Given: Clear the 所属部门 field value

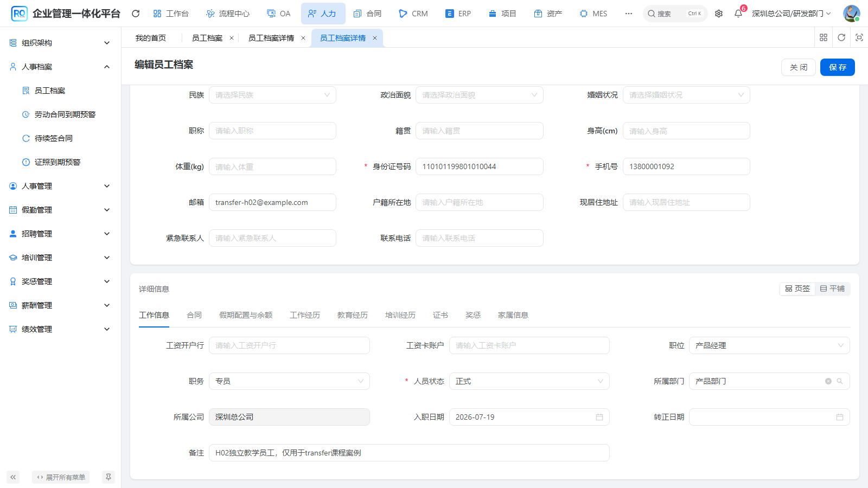Looking at the screenshot, I should click(x=828, y=381).
